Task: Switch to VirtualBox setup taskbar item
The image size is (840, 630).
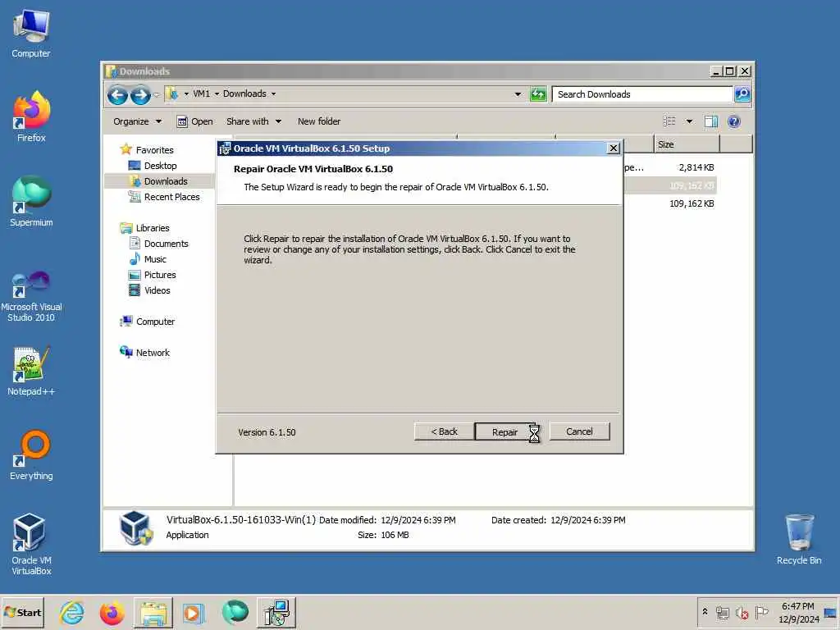Action: (x=276, y=612)
